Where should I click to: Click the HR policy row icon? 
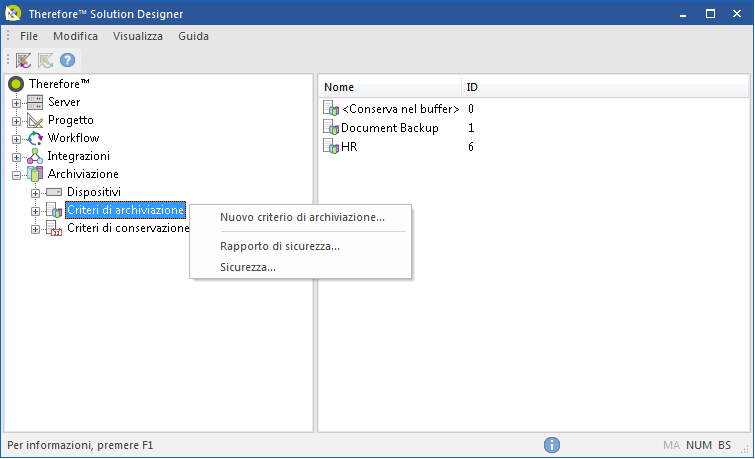(331, 146)
